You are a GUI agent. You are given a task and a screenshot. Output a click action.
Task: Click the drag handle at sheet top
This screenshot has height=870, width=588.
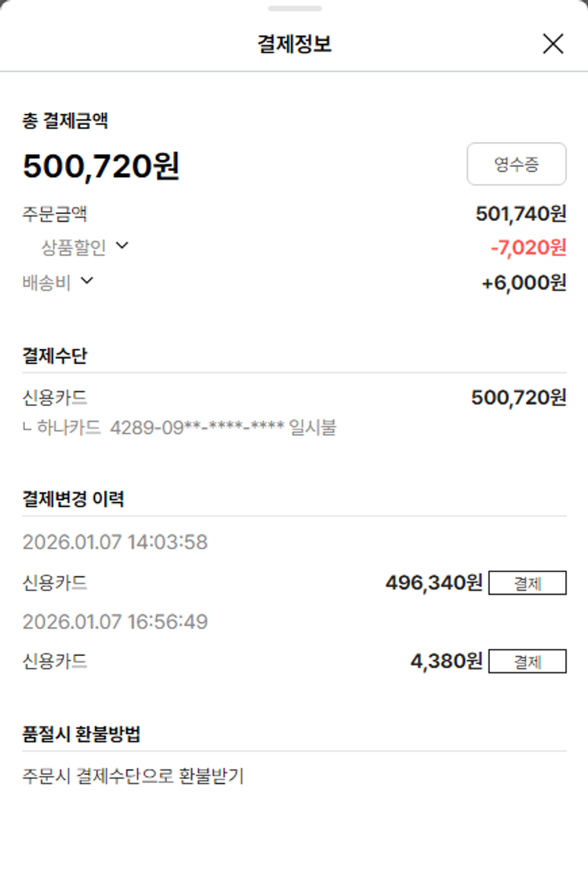coord(294,9)
